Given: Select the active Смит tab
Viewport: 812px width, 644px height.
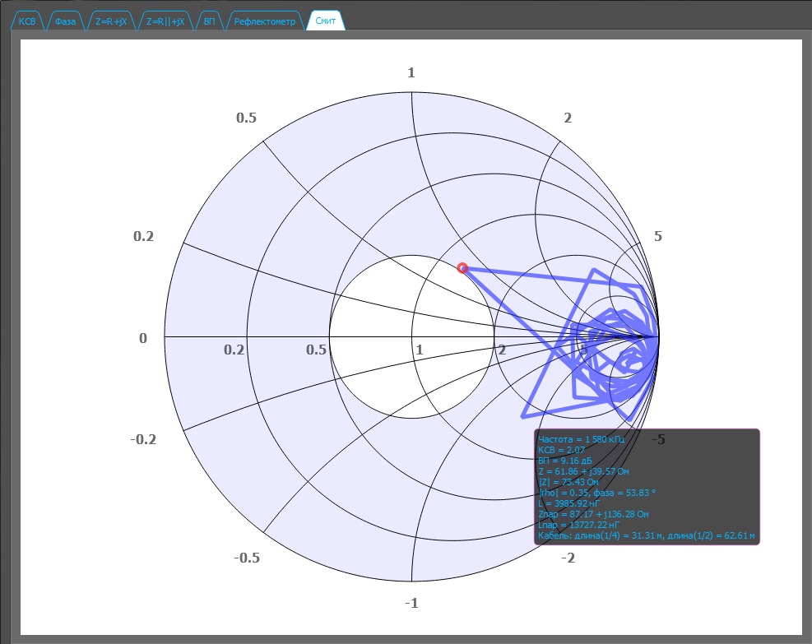Looking at the screenshot, I should [326, 22].
